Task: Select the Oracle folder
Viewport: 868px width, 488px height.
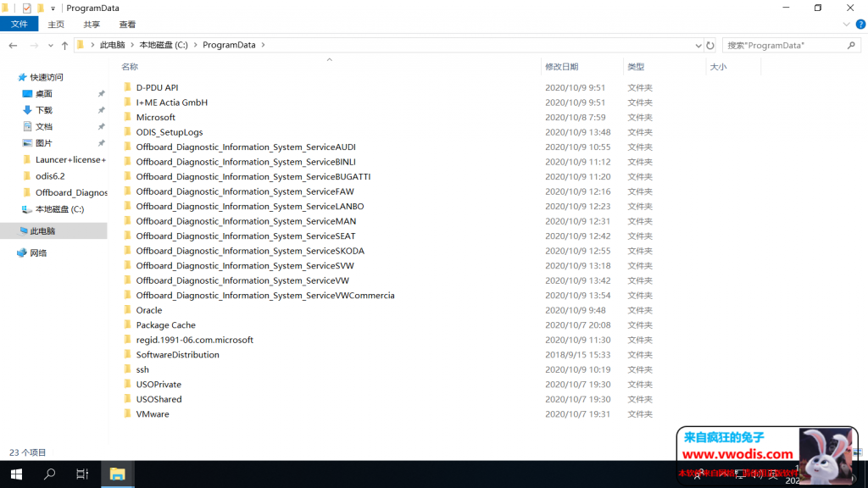Action: pos(149,310)
